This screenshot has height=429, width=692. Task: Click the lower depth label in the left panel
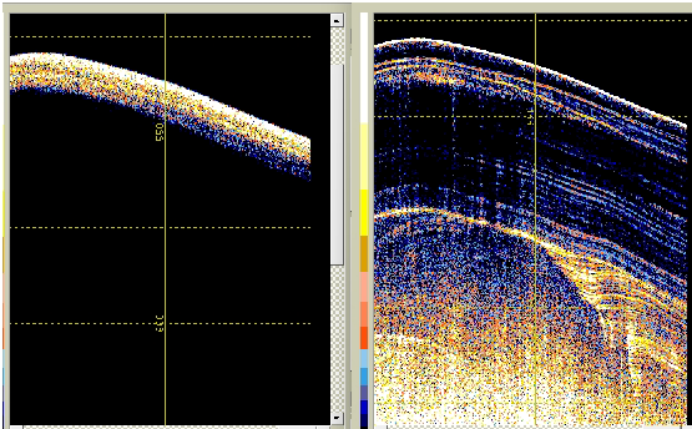point(158,323)
